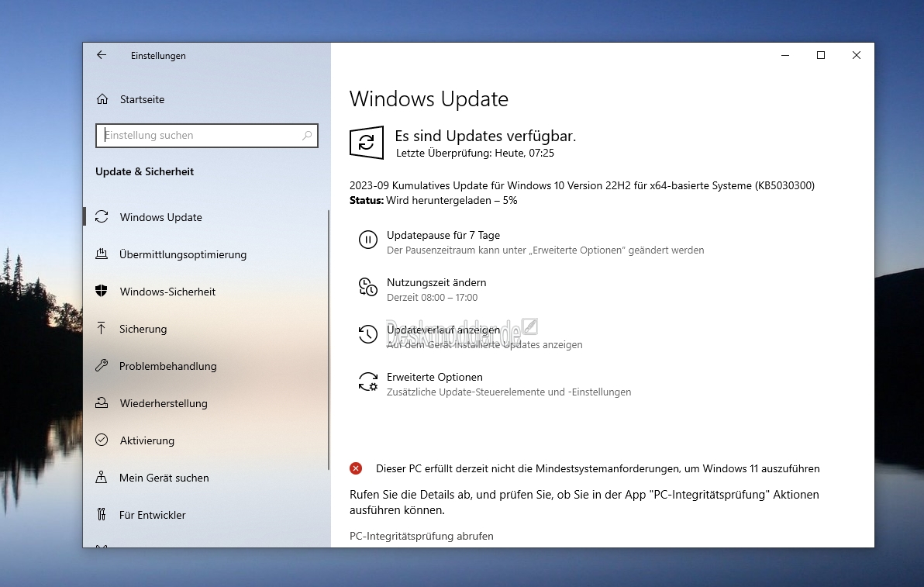The image size is (924, 587).
Task: Minimize the Einstellungen window
Action: (785, 55)
